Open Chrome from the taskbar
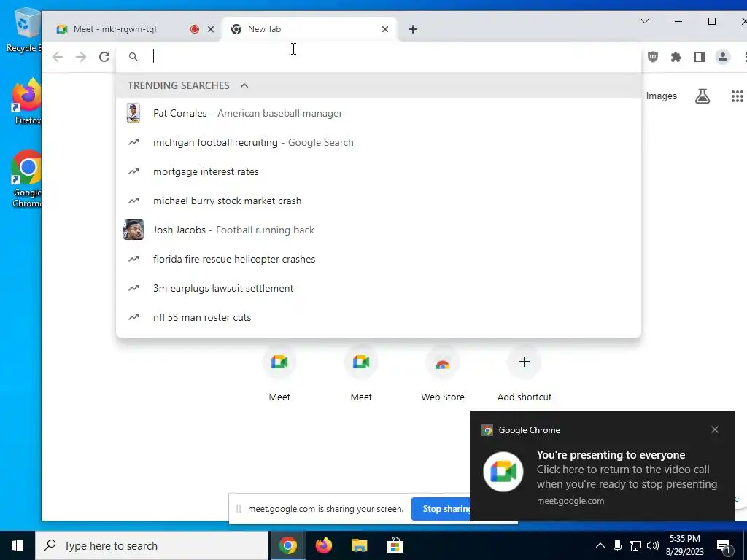Viewport: 747px width, 560px height. point(287,545)
